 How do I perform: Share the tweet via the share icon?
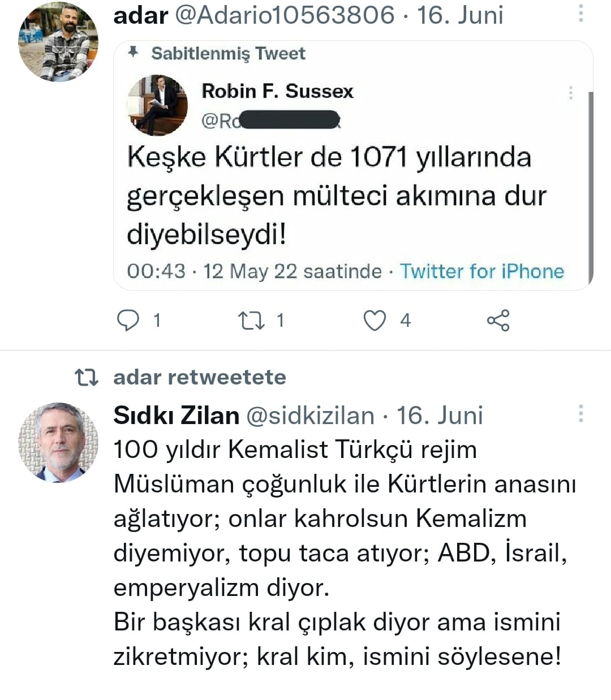pyautogui.click(x=498, y=321)
